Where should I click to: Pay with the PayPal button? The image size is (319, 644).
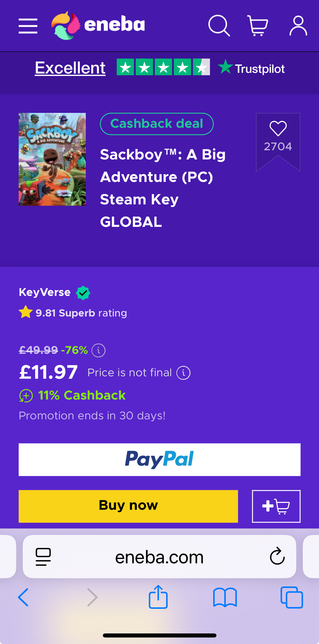click(160, 460)
